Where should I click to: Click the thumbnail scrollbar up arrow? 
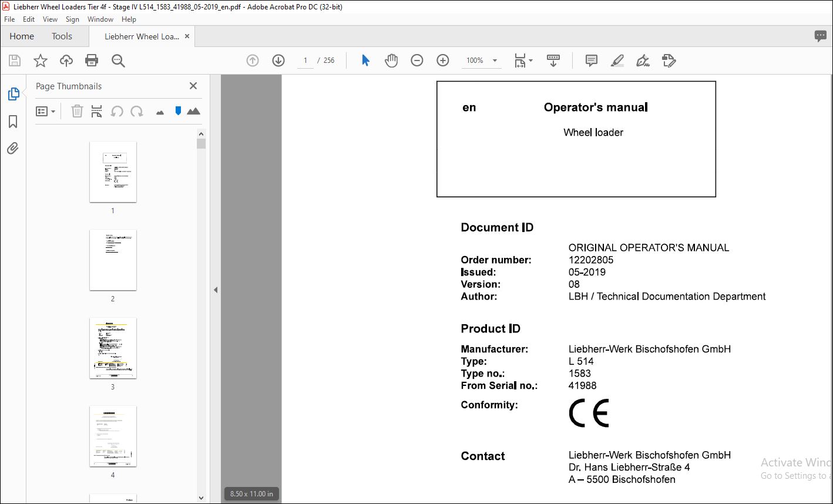(x=201, y=133)
